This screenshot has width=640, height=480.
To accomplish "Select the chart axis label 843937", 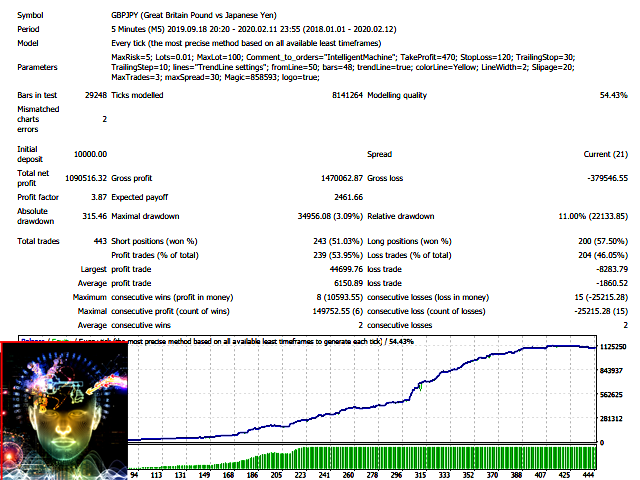I will [611, 371].
